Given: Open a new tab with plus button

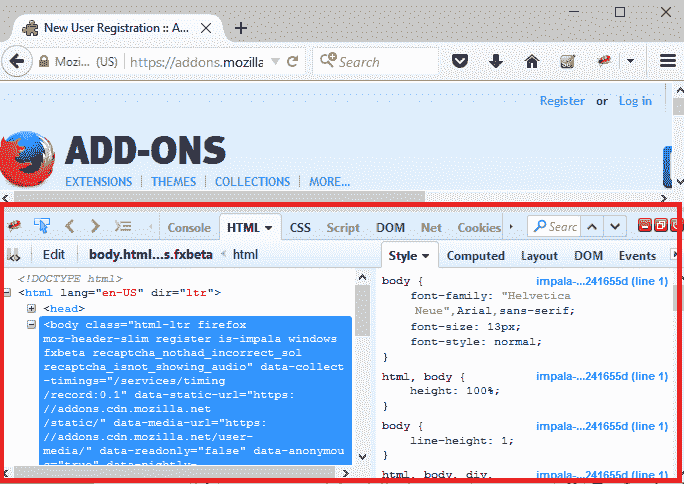Looking at the screenshot, I should [241, 28].
